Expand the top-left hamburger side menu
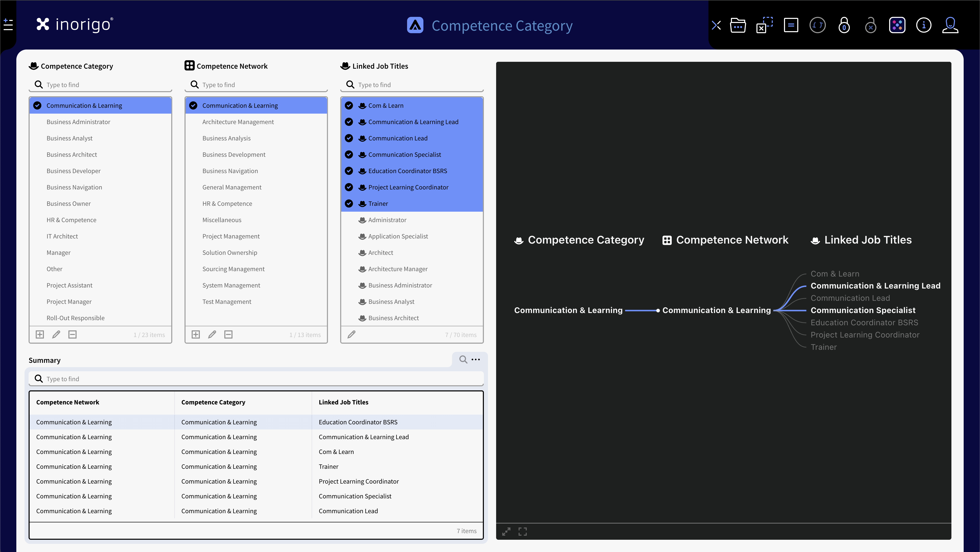 coord(8,25)
